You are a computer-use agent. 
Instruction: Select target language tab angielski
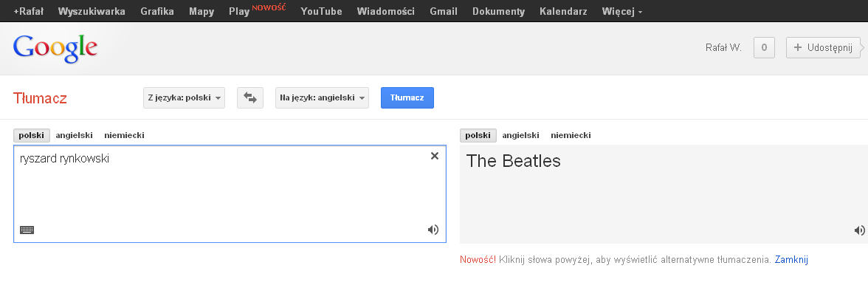pos(521,136)
